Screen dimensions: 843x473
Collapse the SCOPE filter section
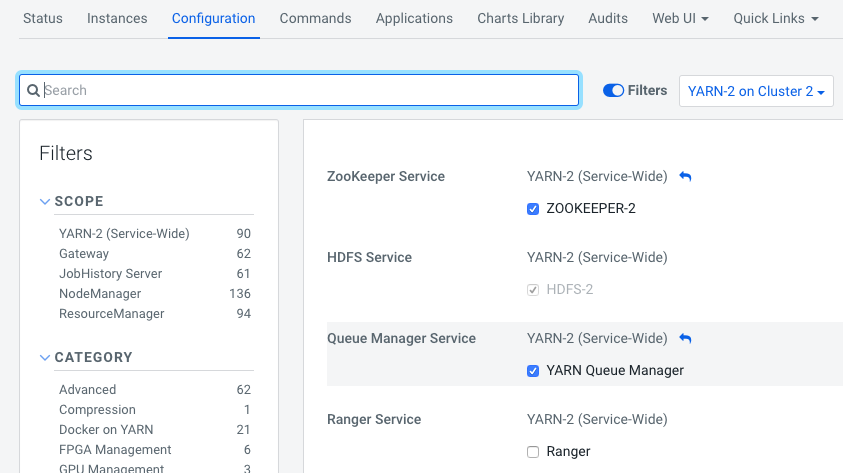45,201
